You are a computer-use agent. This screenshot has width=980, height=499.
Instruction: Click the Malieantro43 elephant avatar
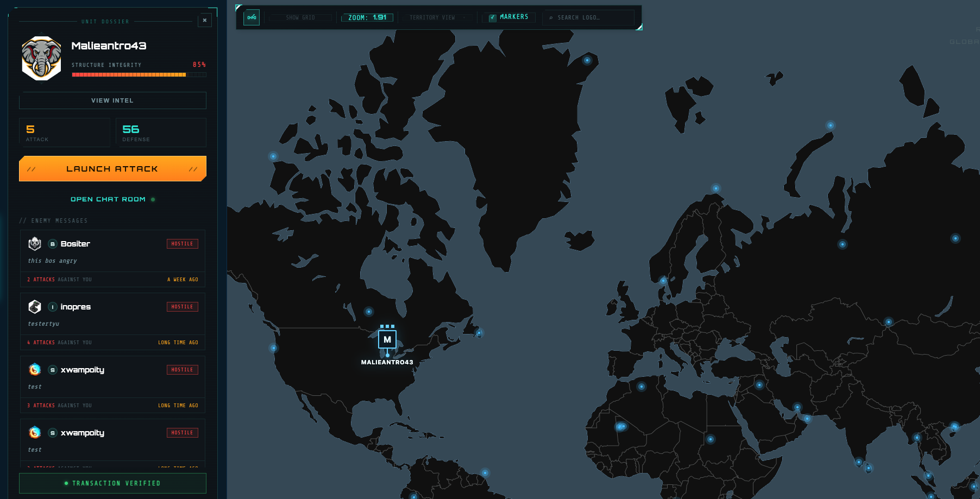[x=41, y=59]
